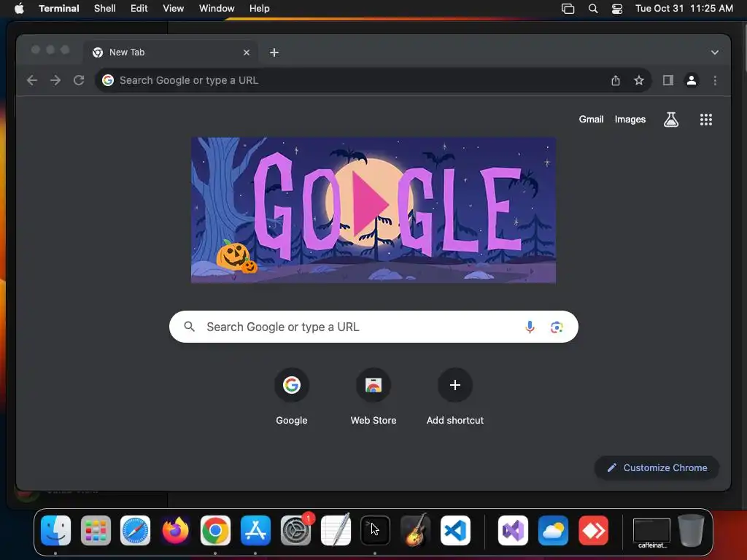
Task: Click Customize Chrome button
Action: pyautogui.click(x=657, y=467)
